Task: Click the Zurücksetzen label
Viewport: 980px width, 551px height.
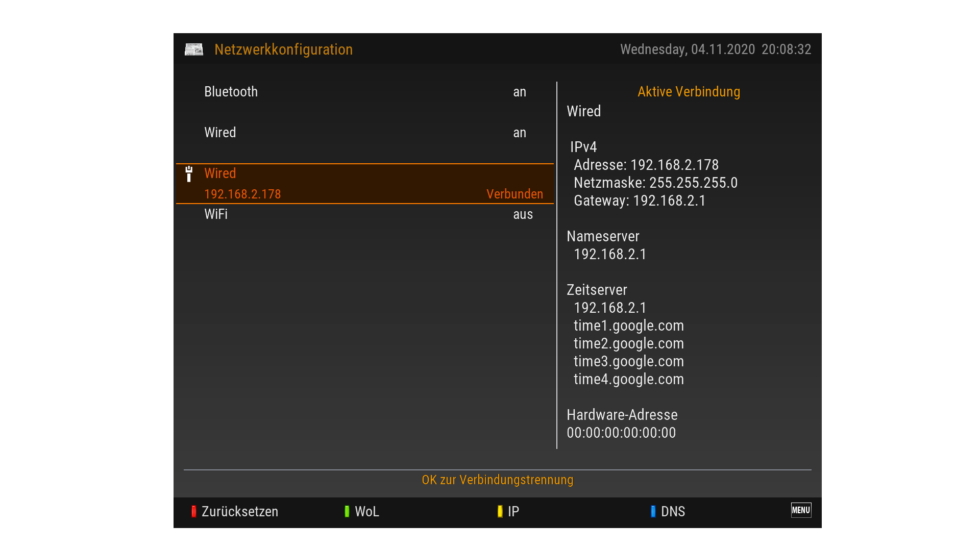Action: pyautogui.click(x=239, y=512)
